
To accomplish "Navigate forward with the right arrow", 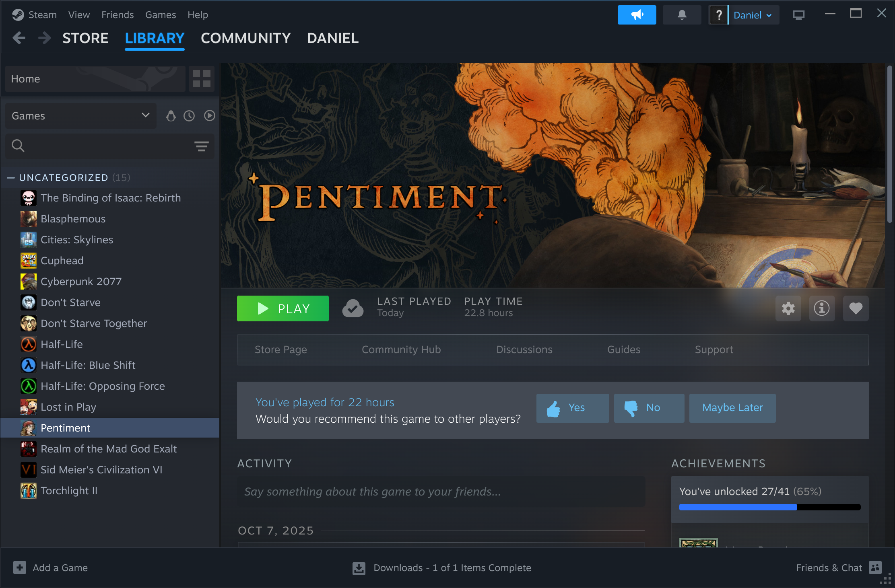I will point(44,38).
